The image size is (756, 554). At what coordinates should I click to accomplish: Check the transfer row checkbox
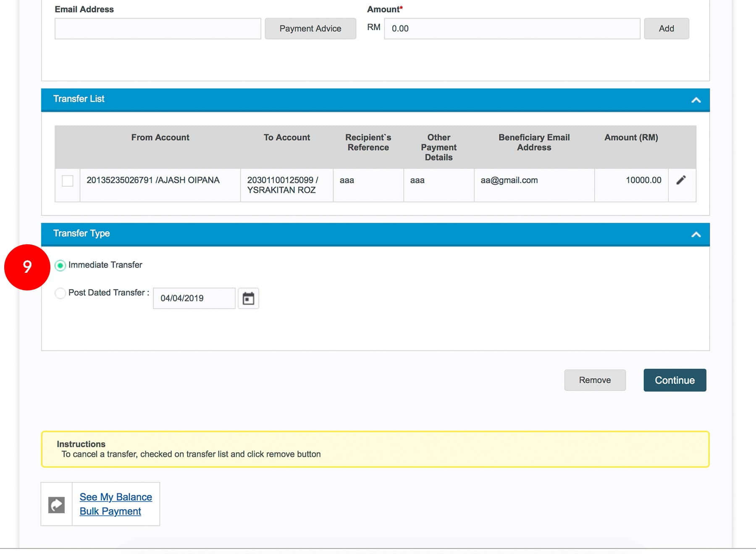[68, 181]
